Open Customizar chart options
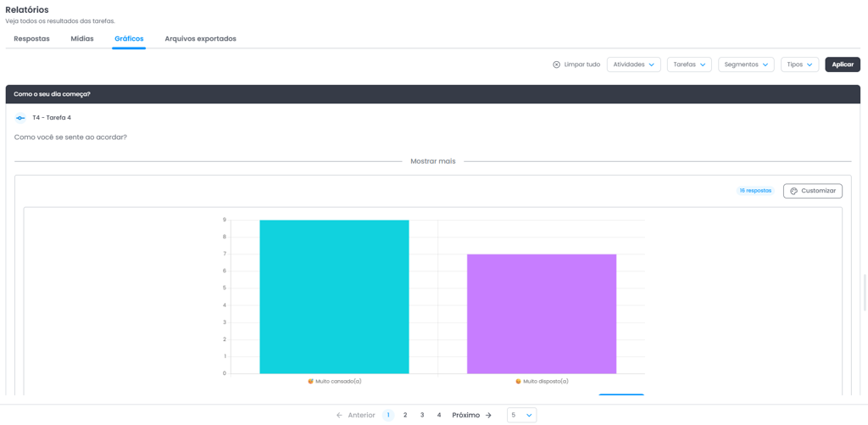The image size is (868, 425). point(813,191)
